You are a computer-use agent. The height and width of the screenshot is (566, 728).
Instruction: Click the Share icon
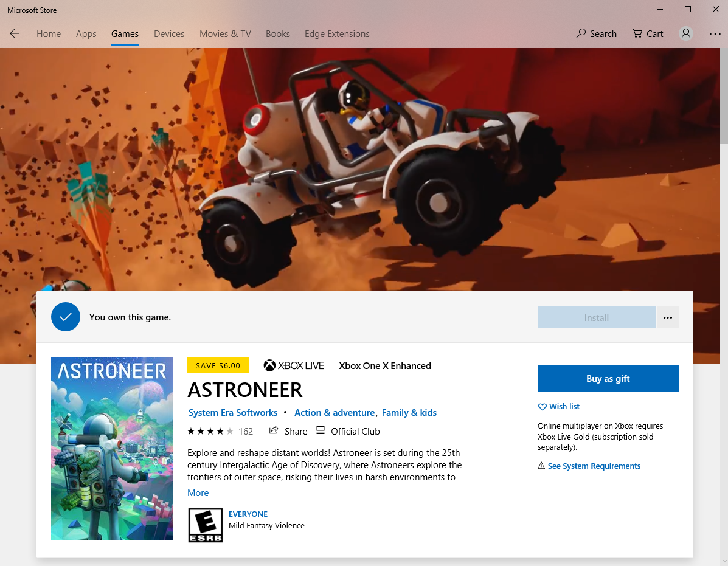point(274,430)
